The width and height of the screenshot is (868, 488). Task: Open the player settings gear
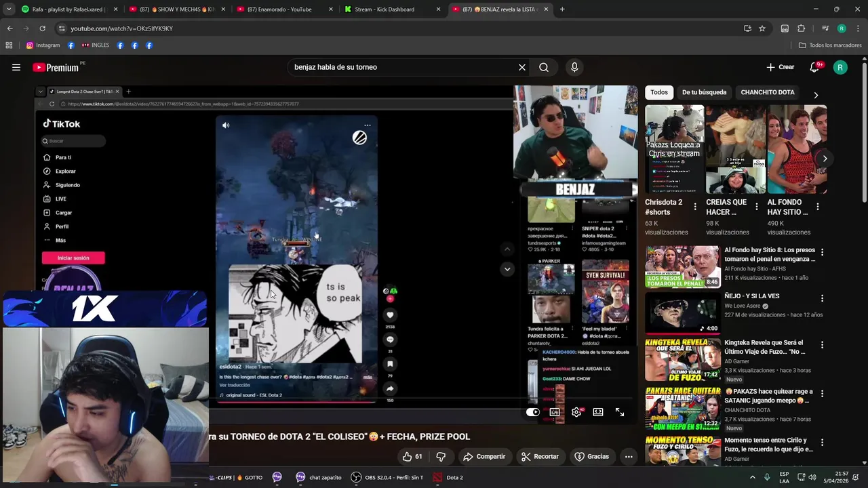pyautogui.click(x=576, y=412)
